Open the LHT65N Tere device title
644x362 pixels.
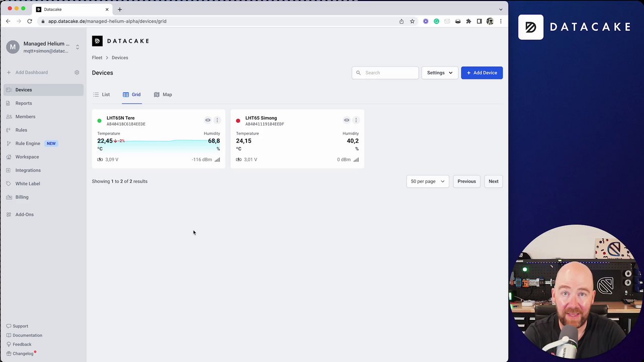pyautogui.click(x=121, y=118)
